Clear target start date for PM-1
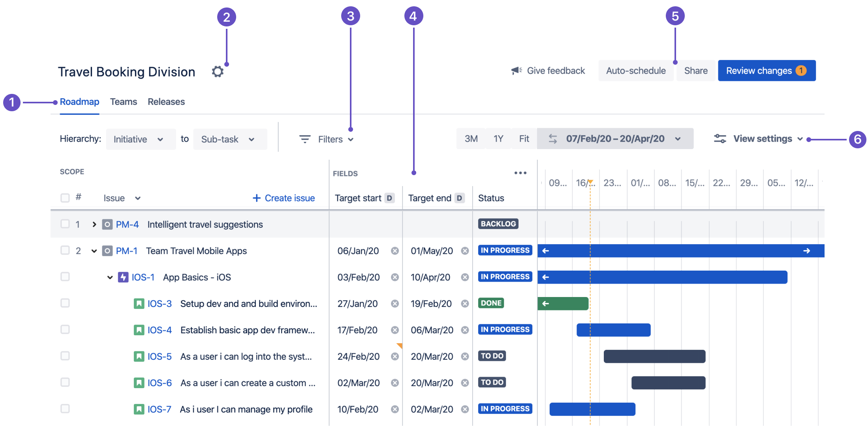Screen dimensions: 868x426 click(395, 251)
